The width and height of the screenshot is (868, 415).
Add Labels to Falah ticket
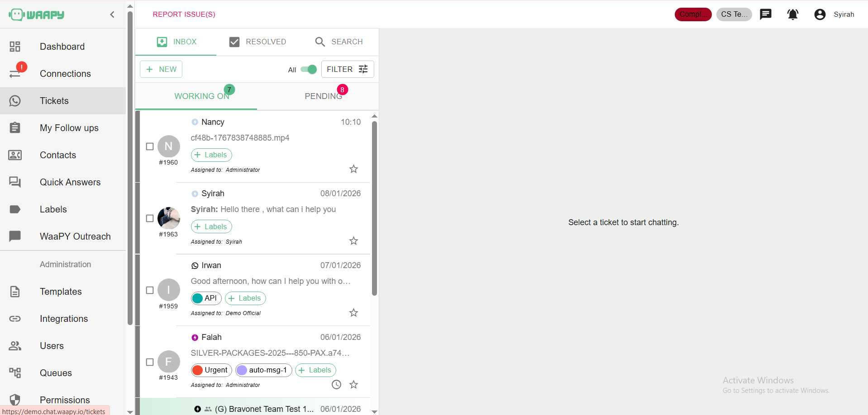coord(315,370)
